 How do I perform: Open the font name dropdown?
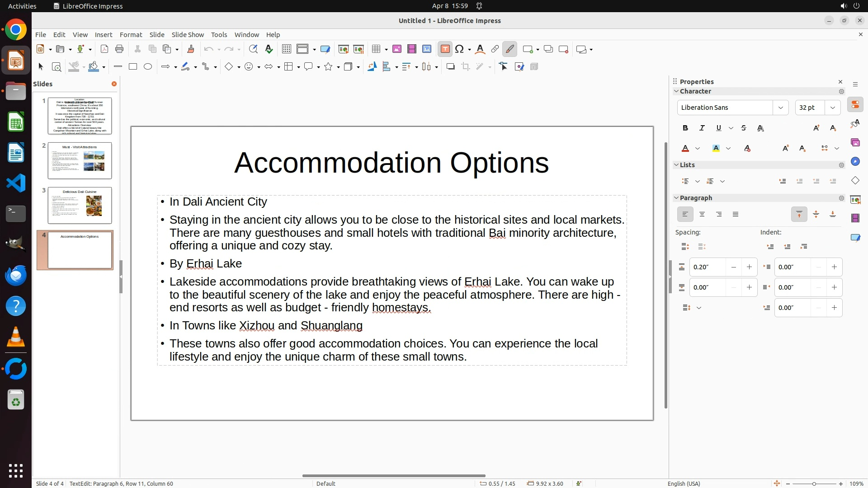coord(780,108)
